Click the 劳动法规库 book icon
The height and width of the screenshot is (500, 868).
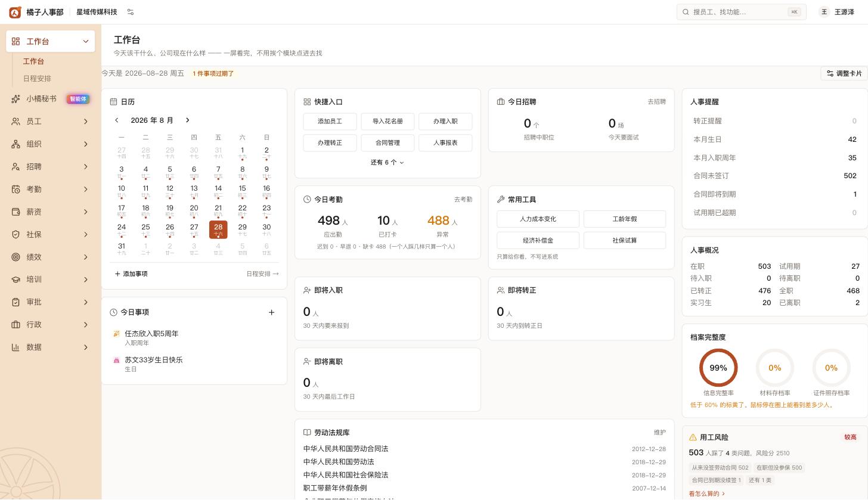307,433
